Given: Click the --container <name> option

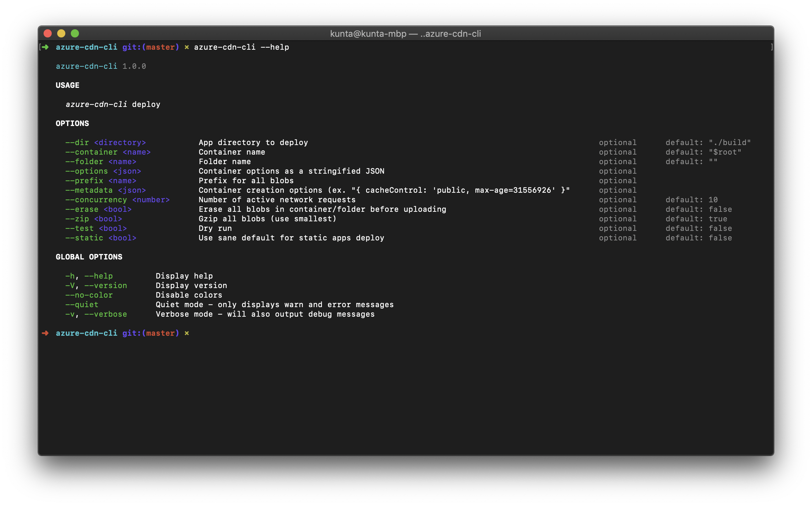Looking at the screenshot, I should 108,152.
